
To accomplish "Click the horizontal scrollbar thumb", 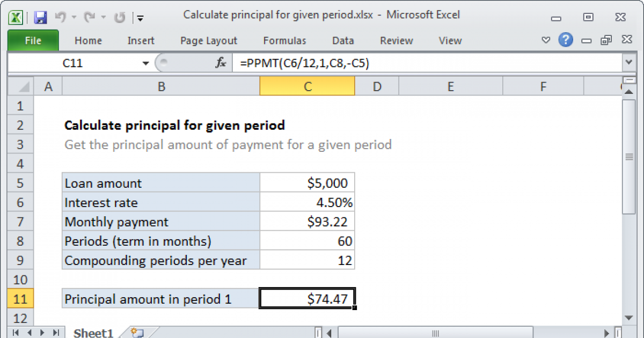I will (x=435, y=333).
